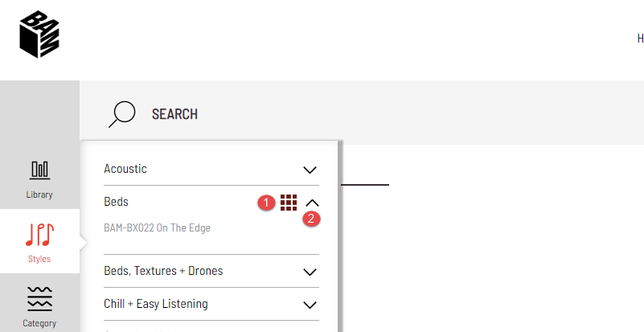644x332 pixels.
Task: Expand Chill + Easy Listening chevron
Action: click(310, 305)
